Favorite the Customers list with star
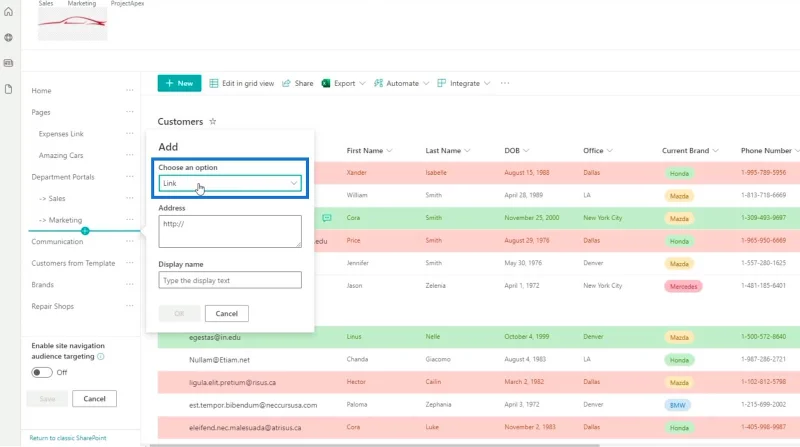 213,121
